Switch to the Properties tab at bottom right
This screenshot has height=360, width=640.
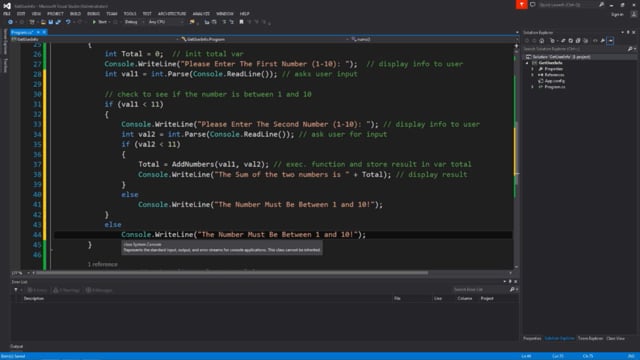pos(532,338)
